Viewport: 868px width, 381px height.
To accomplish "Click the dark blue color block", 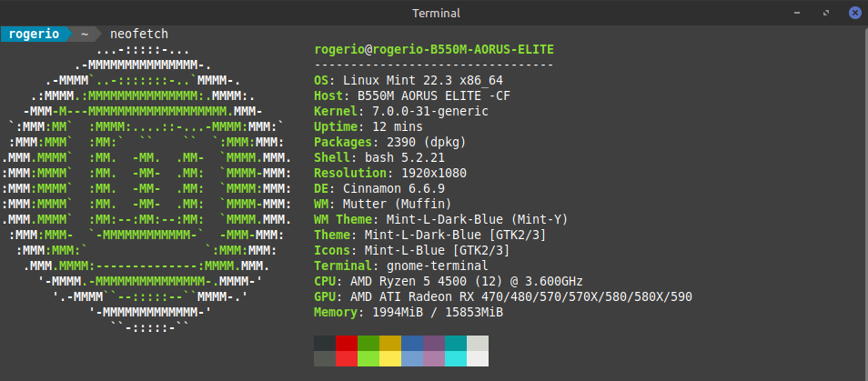I will 412,344.
